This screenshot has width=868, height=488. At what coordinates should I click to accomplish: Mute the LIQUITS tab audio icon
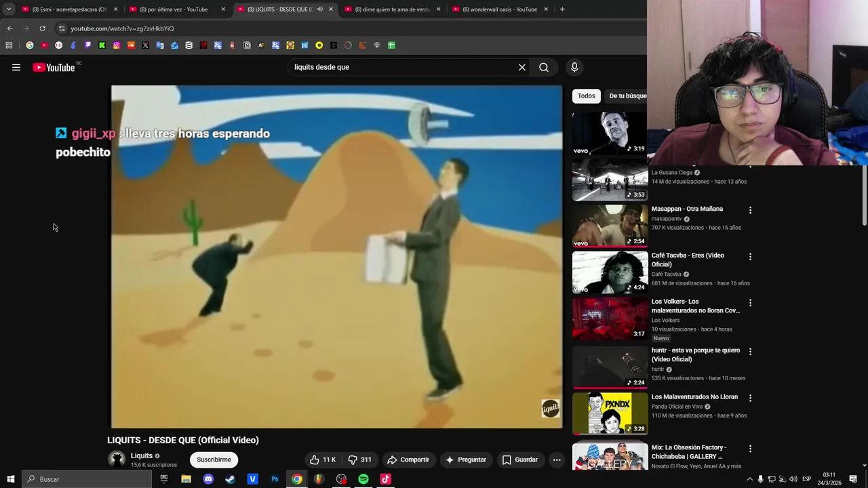pos(320,9)
